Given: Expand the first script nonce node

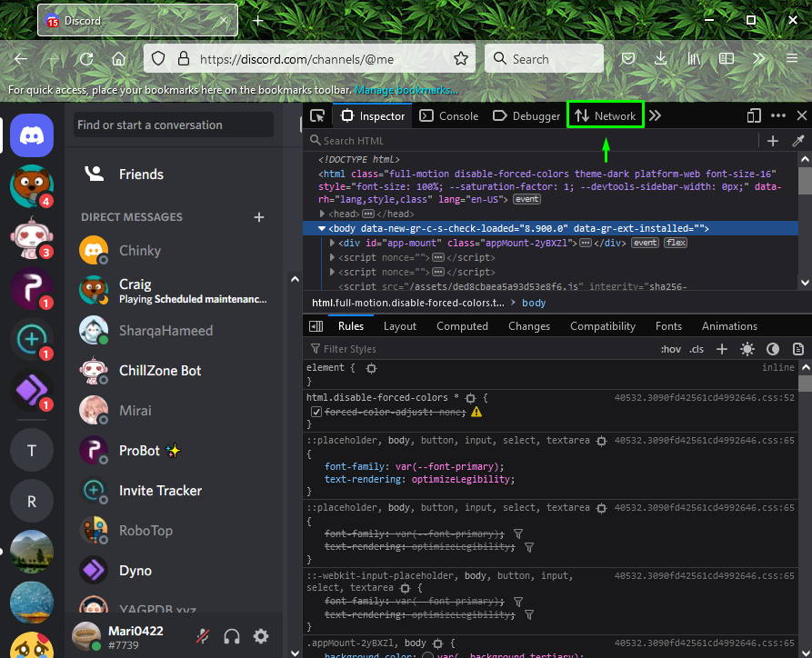Looking at the screenshot, I should (x=333, y=257).
